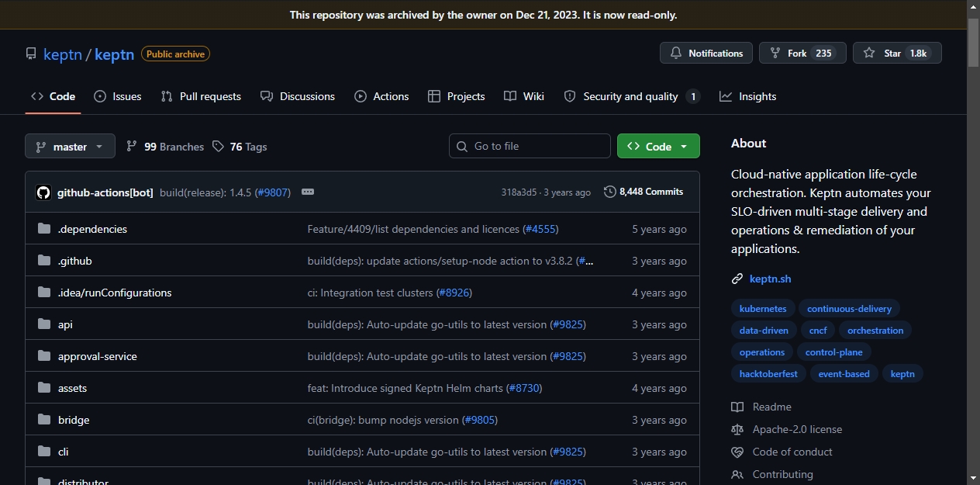This screenshot has height=485, width=980.
Task: Open commit details ellipsis icon
Action: [x=308, y=192]
